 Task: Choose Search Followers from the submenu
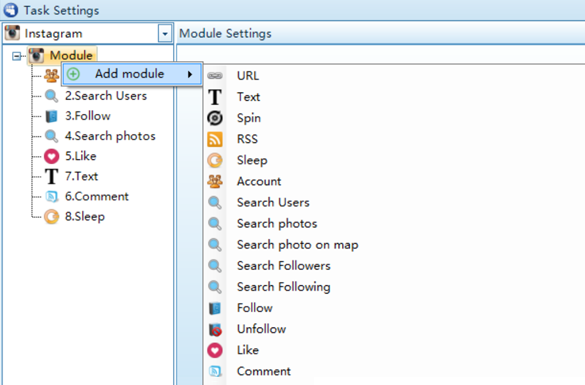pos(284,266)
